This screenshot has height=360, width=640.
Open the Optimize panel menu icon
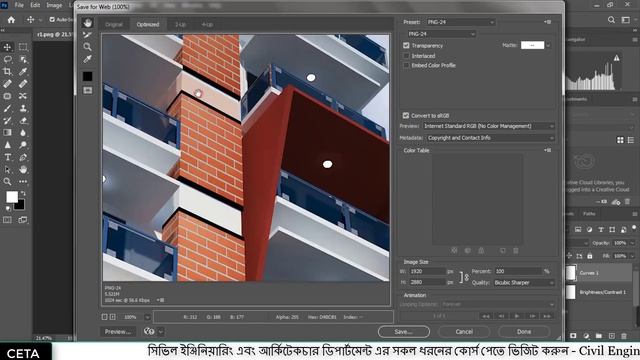point(548,22)
